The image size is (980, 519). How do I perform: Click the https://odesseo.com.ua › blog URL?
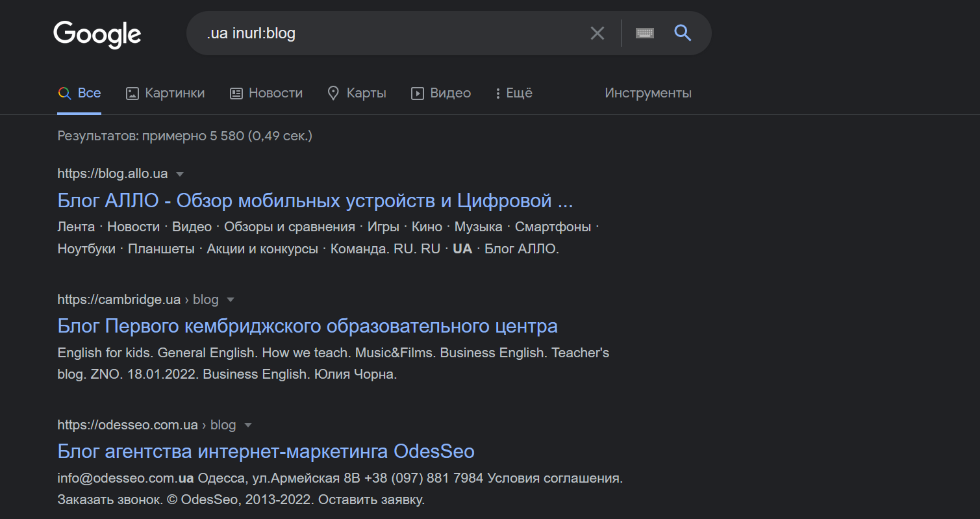(147, 425)
